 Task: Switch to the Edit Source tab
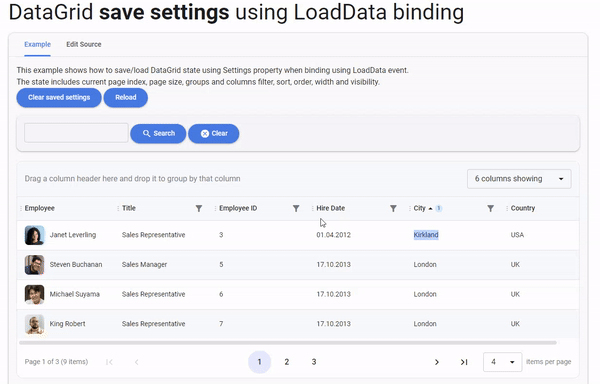point(84,44)
